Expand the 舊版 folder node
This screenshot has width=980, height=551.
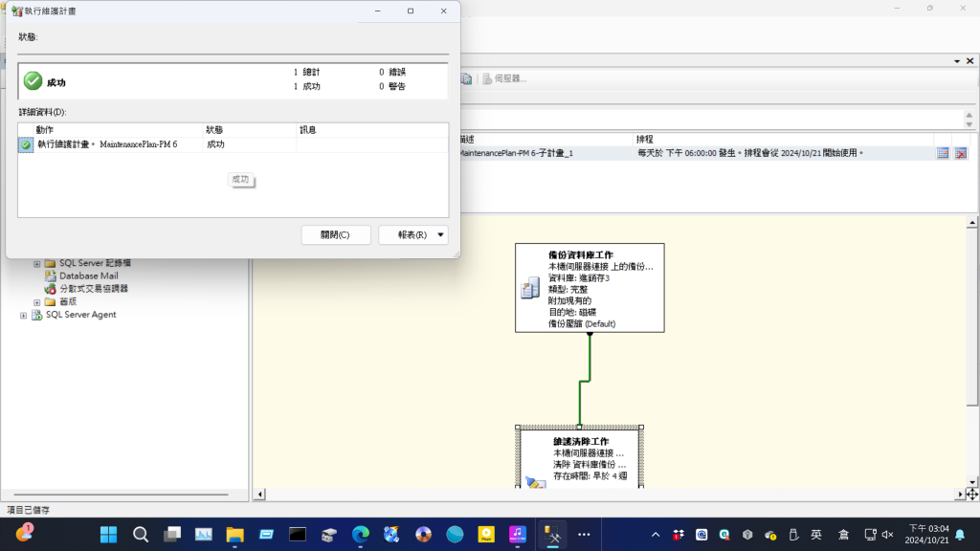coord(36,301)
